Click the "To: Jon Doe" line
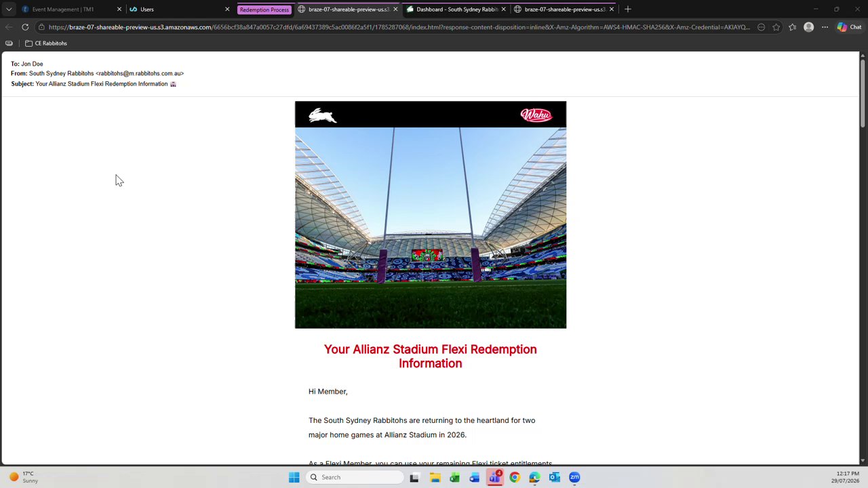The width and height of the screenshot is (868, 488). (27, 64)
